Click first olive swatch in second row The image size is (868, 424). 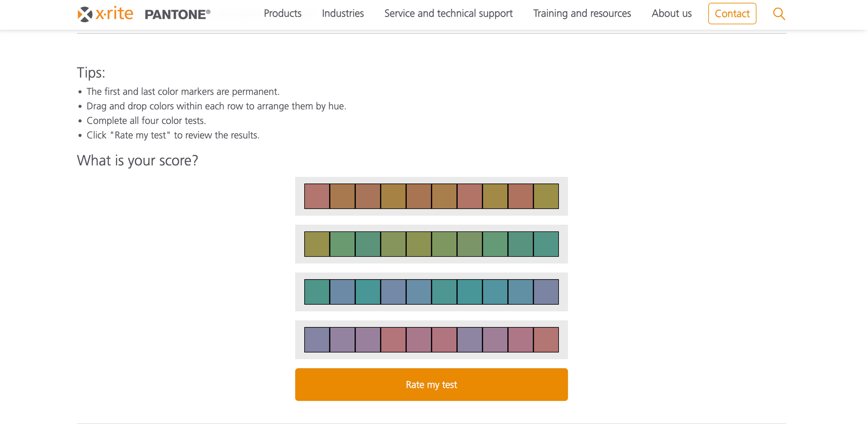point(317,244)
